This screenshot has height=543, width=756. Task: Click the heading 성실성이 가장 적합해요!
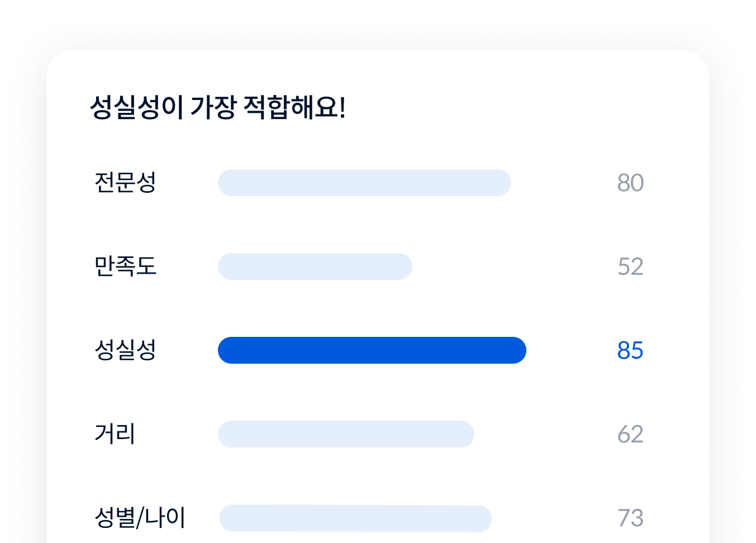[x=217, y=107]
